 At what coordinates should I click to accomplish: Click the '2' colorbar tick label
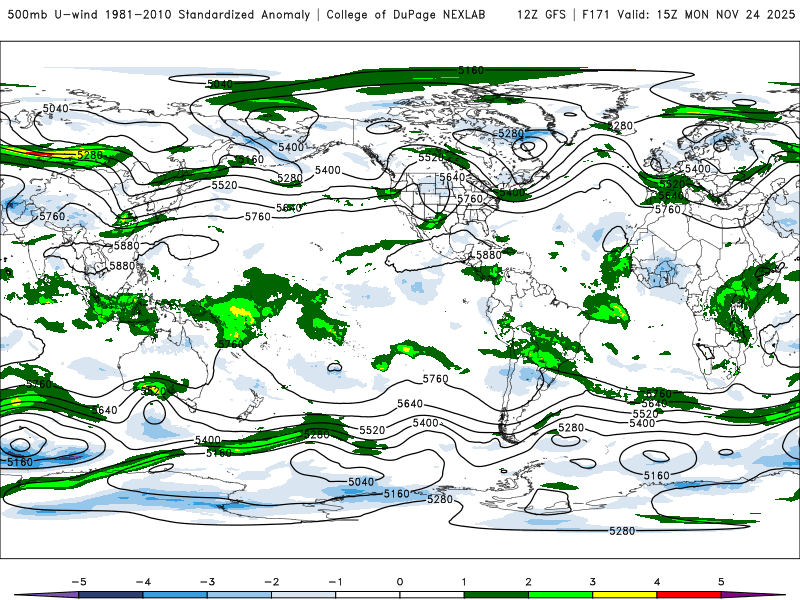tap(528, 582)
